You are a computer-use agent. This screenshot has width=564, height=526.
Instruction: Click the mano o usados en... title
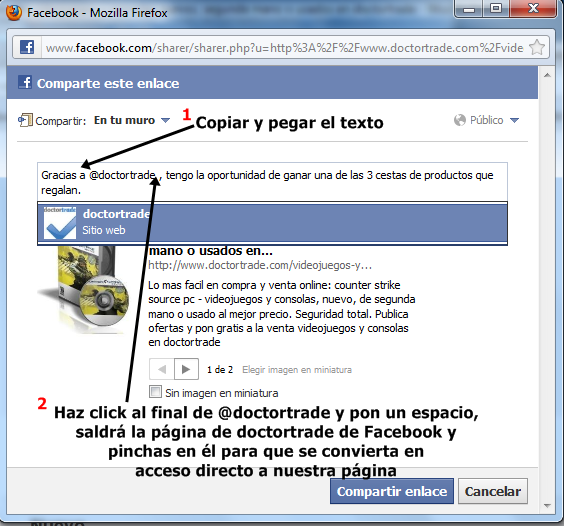coord(211,251)
